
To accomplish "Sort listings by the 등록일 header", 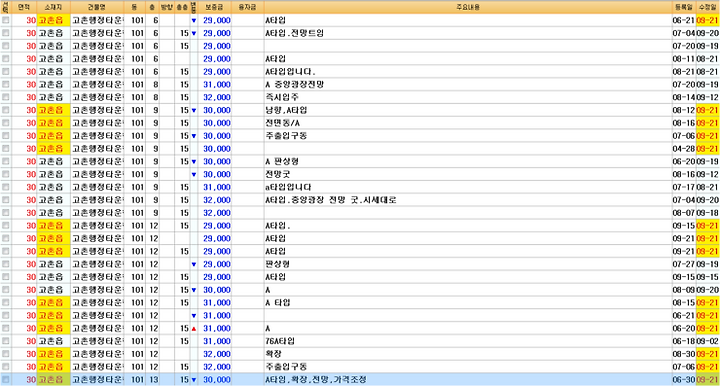I will click(684, 7).
